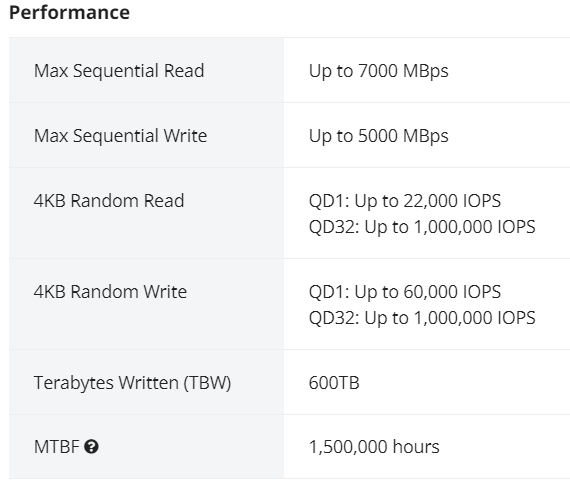The image size is (570, 489).
Task: Click the 600TB value
Action: (334, 382)
